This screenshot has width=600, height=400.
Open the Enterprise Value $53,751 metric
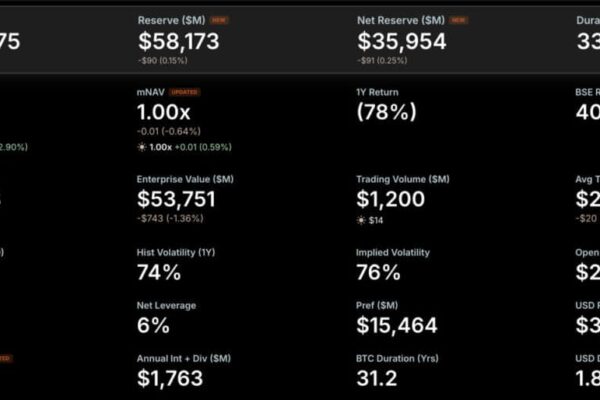[x=176, y=199]
